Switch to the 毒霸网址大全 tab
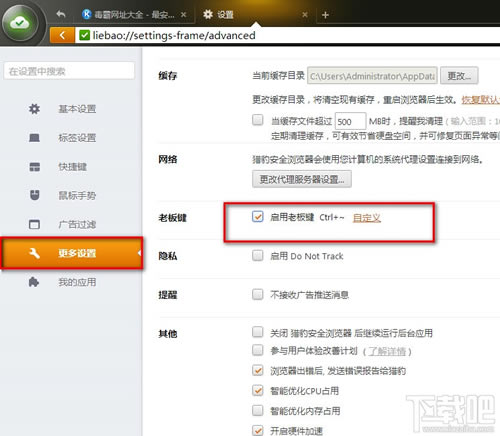 [134, 15]
